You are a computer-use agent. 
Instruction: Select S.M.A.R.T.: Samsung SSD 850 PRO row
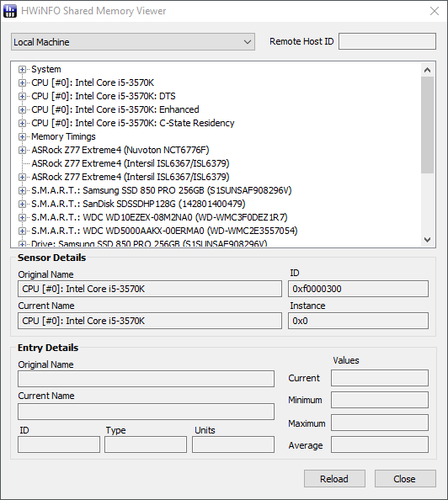tap(162, 190)
